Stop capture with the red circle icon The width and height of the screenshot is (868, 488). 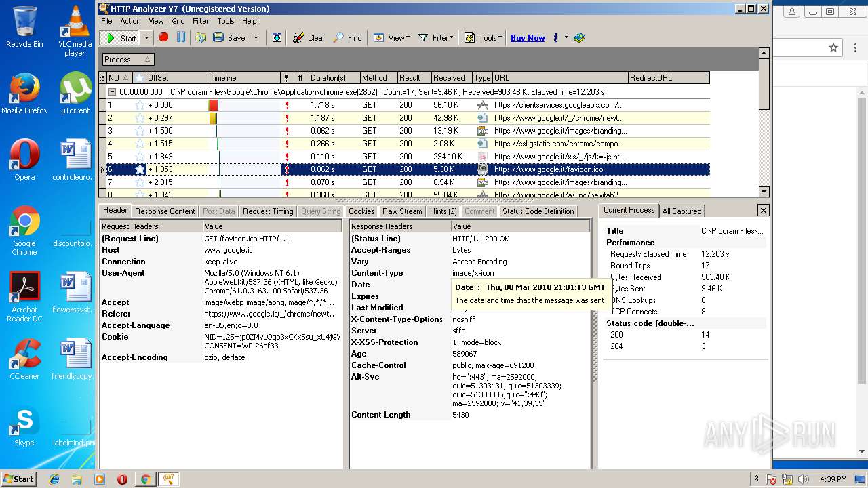pyautogui.click(x=163, y=37)
